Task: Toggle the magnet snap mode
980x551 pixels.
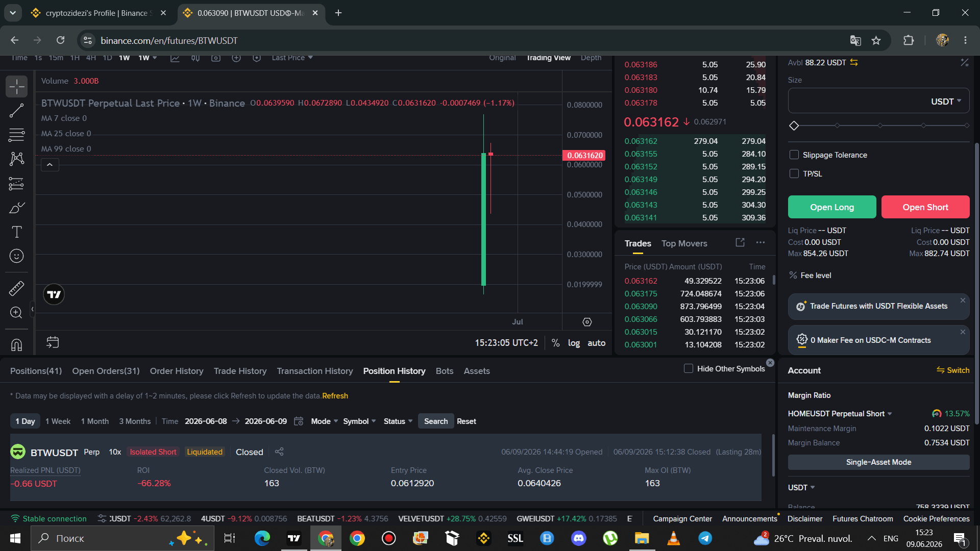Action: click(x=16, y=345)
